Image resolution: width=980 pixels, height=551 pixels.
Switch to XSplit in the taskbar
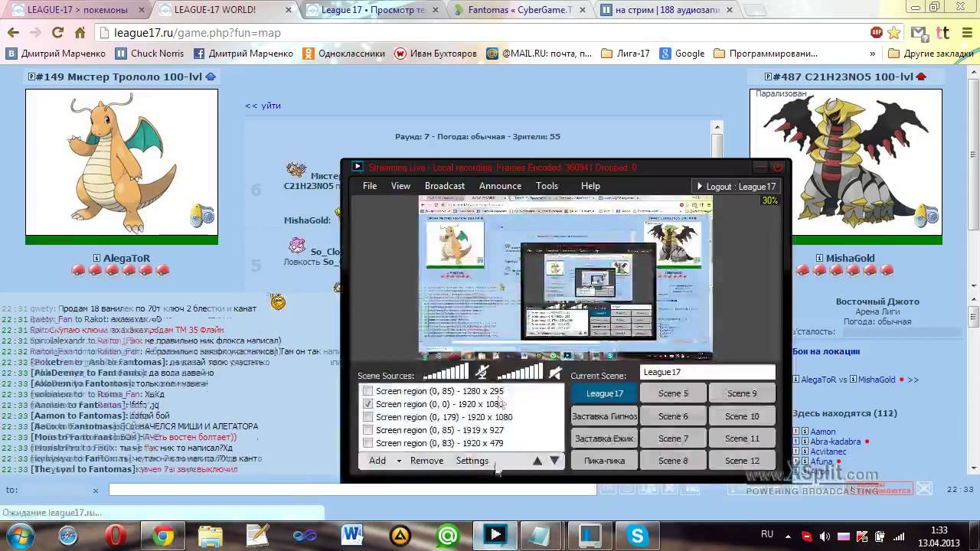coord(495,535)
